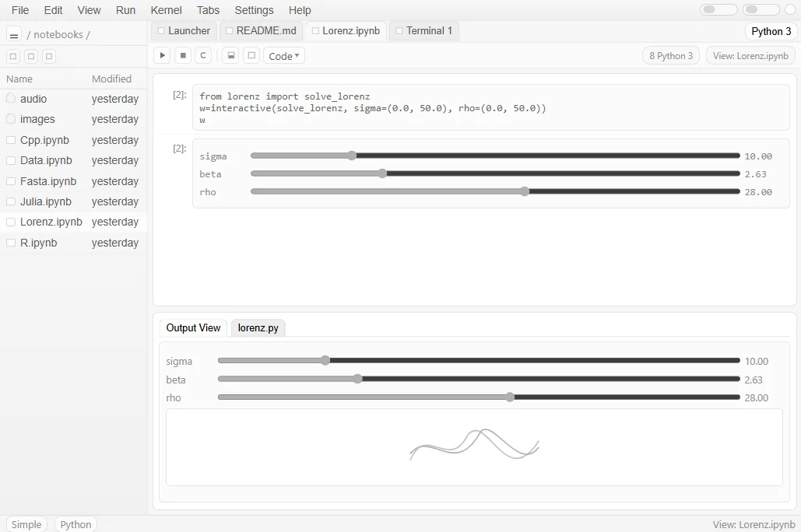Toggle Simple mode in the status bar
The height and width of the screenshot is (532, 801).
[x=26, y=524]
